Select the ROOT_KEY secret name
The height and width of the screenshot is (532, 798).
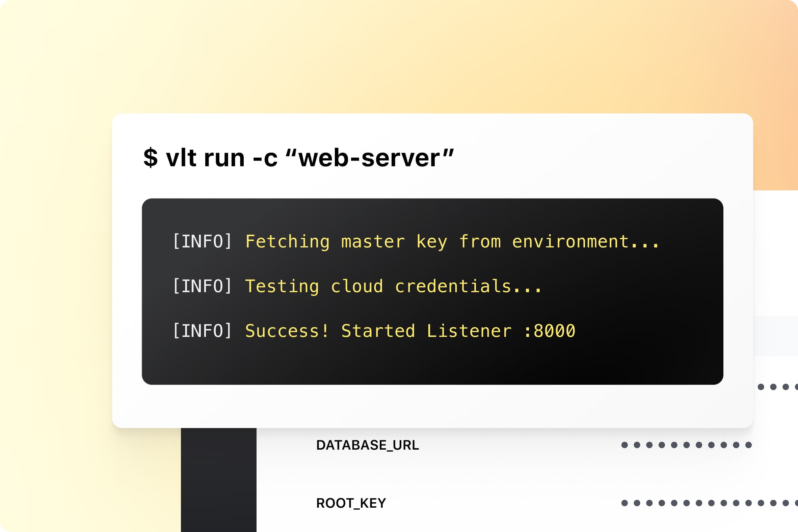click(x=351, y=503)
